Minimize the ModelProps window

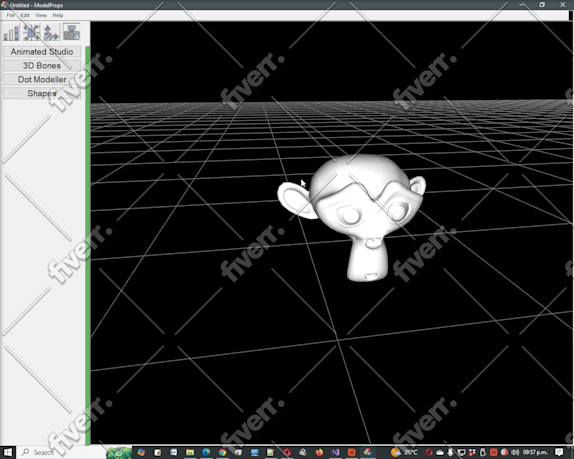click(x=522, y=4)
